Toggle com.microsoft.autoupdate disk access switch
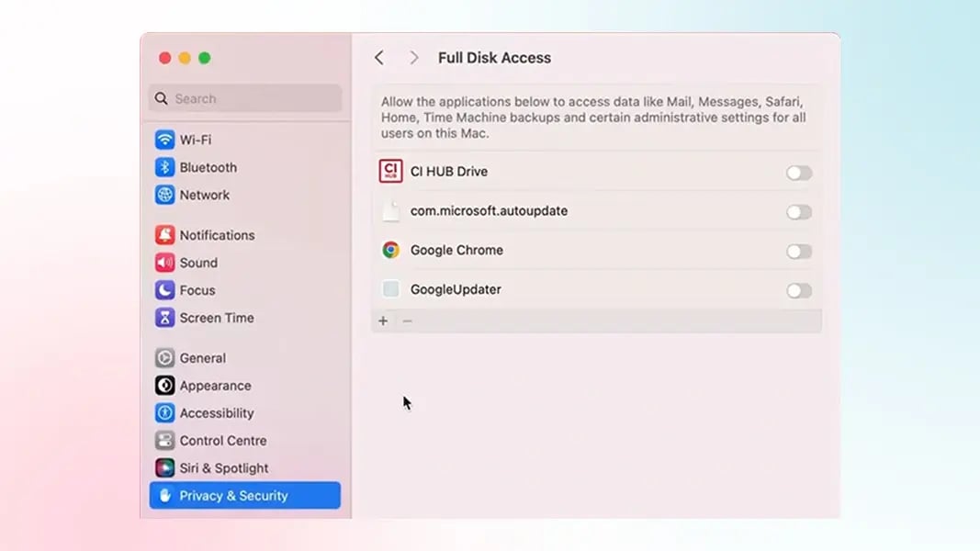 (799, 212)
